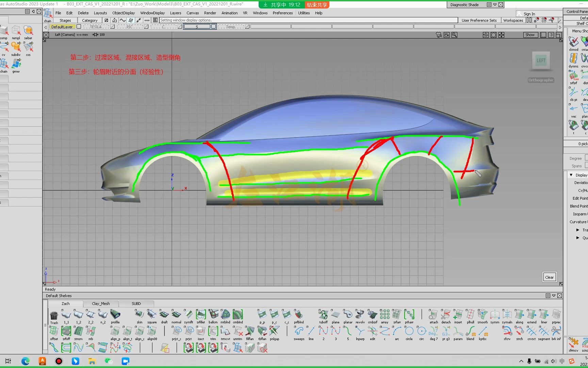This screenshot has width=588, height=368.
Task: Toggle DefaultLayer visibility box
Action: pyautogui.click(x=79, y=27)
